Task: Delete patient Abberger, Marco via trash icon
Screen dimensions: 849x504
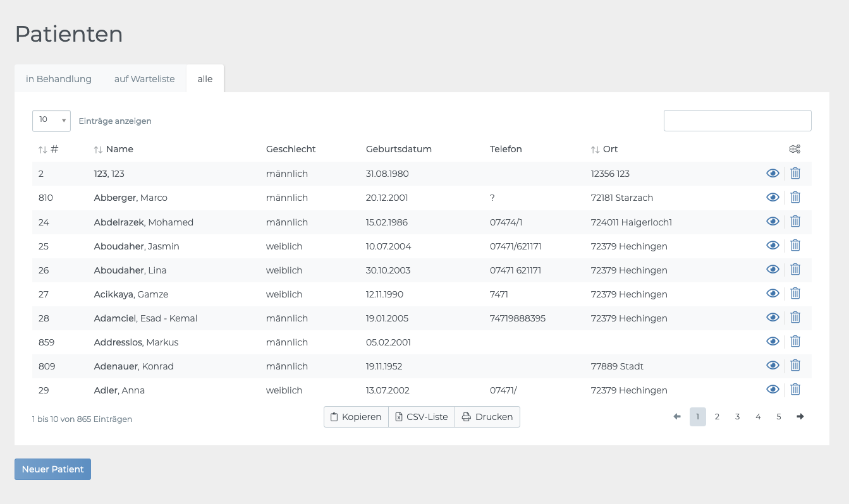Action: 795,197
